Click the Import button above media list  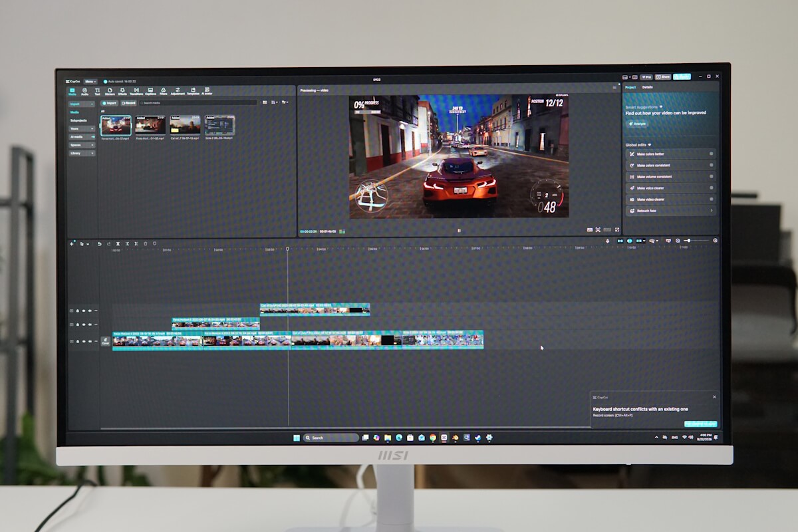coord(110,103)
